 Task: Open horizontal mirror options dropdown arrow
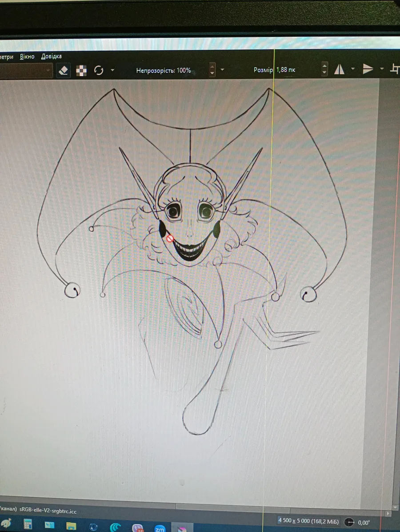coord(352,69)
